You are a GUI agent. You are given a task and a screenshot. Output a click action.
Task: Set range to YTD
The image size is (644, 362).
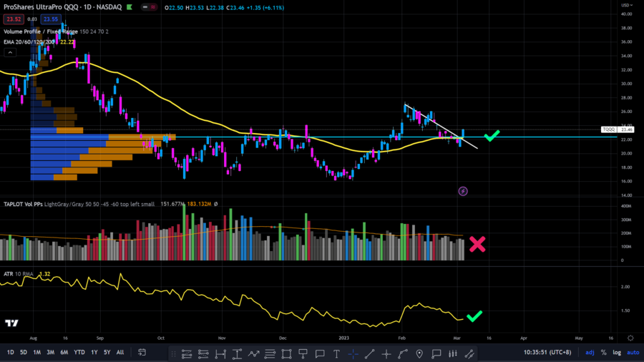[79, 352]
